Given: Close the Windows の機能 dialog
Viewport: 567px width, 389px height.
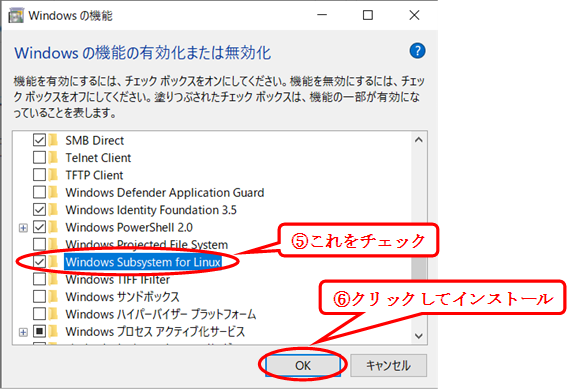Looking at the screenshot, I should tap(414, 15).
